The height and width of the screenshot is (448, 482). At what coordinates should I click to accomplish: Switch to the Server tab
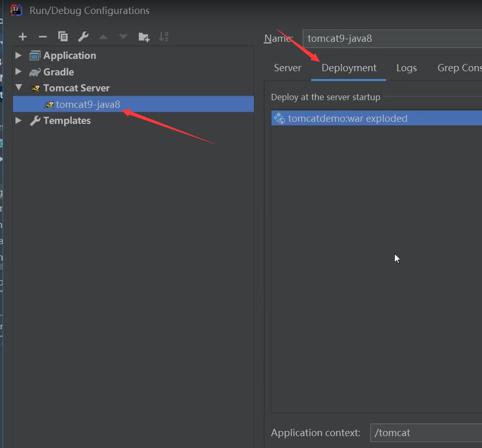click(287, 68)
